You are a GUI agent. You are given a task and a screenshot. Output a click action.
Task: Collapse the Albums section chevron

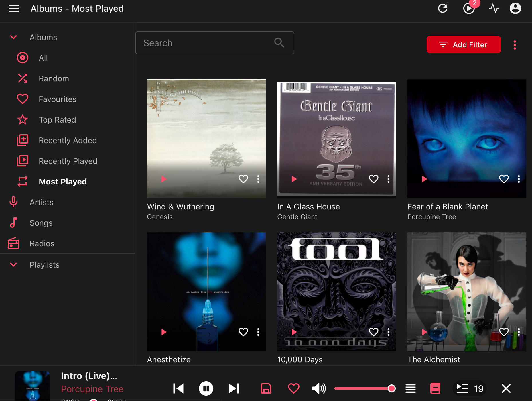(13, 37)
